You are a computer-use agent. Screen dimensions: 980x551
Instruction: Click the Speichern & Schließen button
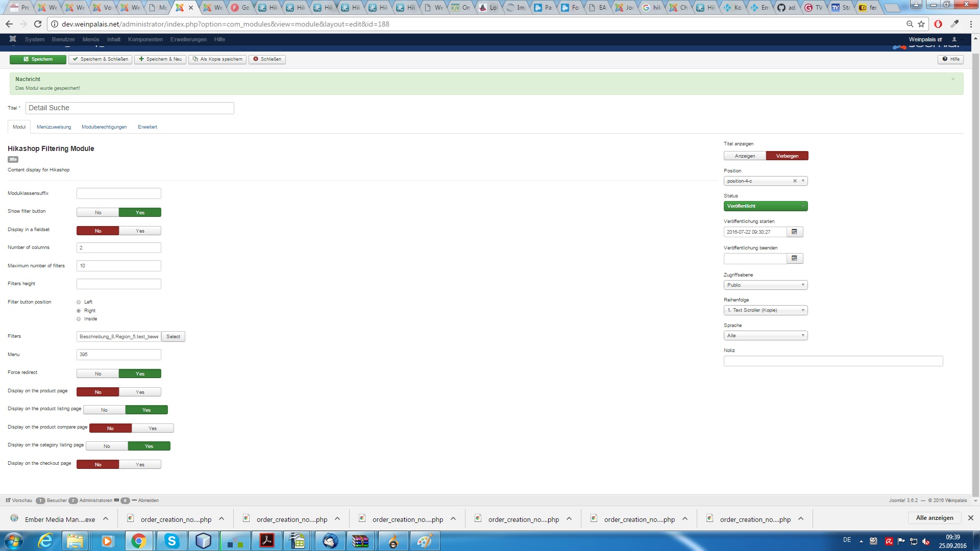point(100,59)
